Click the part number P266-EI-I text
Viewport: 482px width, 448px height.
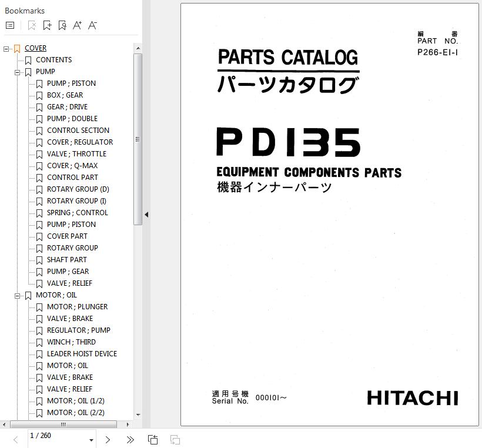(437, 52)
